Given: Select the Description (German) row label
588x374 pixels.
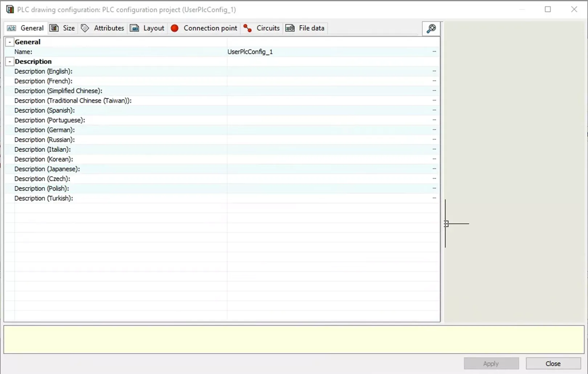Looking at the screenshot, I should (x=45, y=130).
